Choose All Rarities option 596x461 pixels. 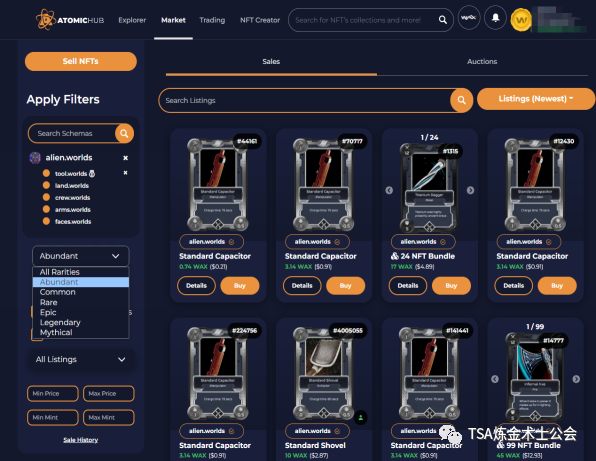(x=81, y=272)
